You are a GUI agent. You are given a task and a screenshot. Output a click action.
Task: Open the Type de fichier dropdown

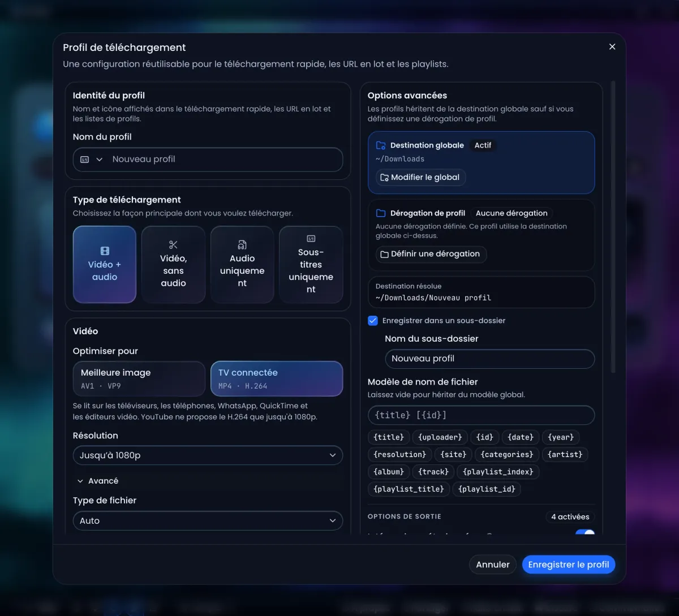click(x=208, y=520)
